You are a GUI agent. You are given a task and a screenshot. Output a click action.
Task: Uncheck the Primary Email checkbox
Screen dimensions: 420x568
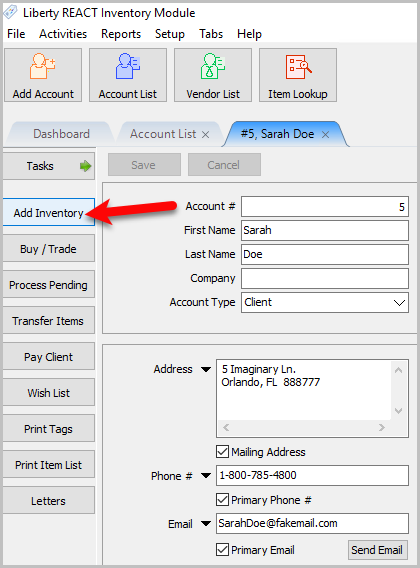click(x=222, y=550)
